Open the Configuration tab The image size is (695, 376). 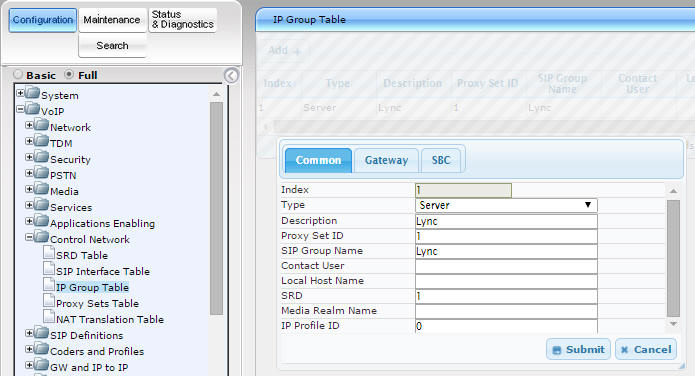point(43,20)
